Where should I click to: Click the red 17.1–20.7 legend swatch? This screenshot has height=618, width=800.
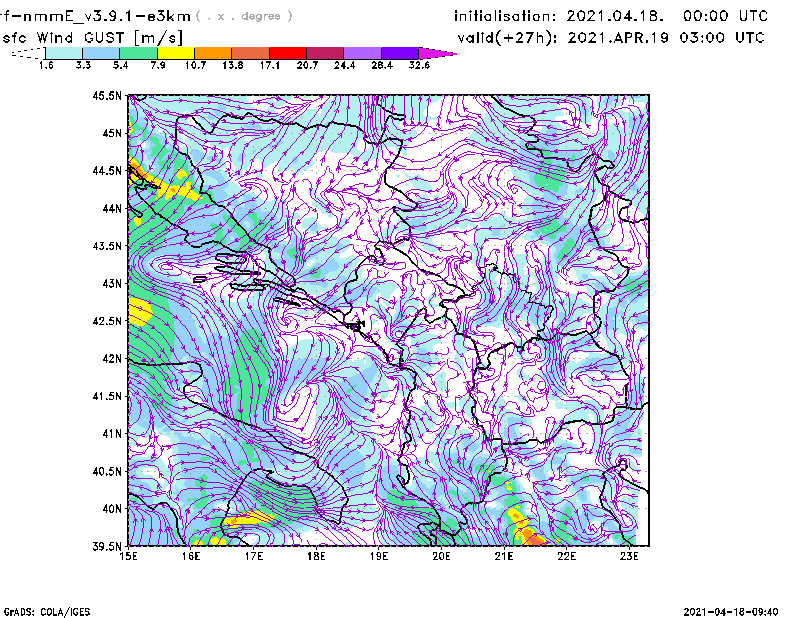pos(288,53)
